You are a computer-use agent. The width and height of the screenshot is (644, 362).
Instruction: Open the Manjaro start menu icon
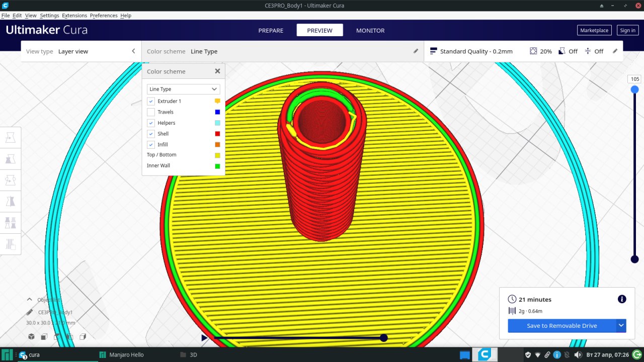[7, 354]
